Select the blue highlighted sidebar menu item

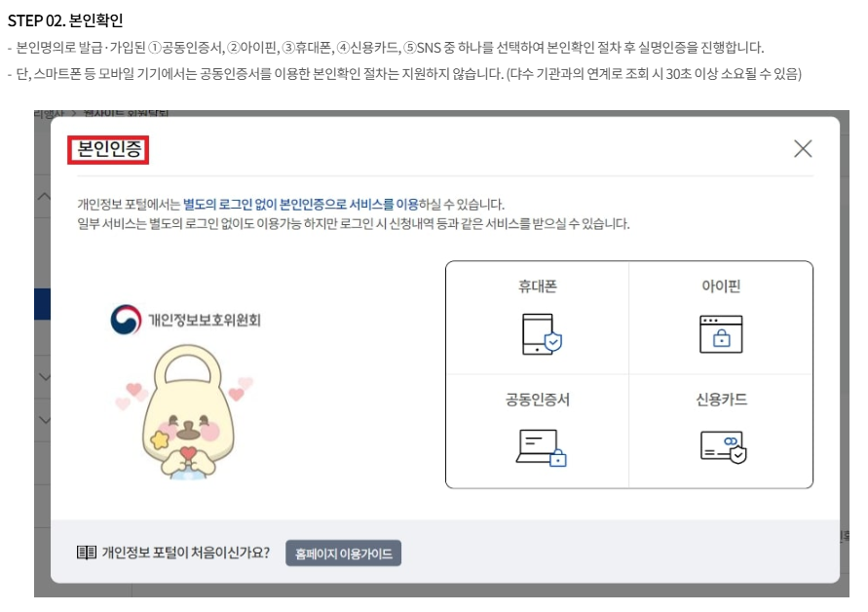pyautogui.click(x=42, y=304)
